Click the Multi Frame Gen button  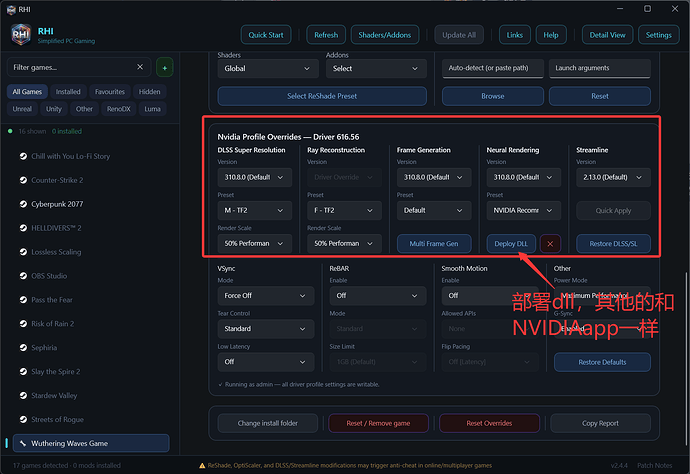[434, 243]
